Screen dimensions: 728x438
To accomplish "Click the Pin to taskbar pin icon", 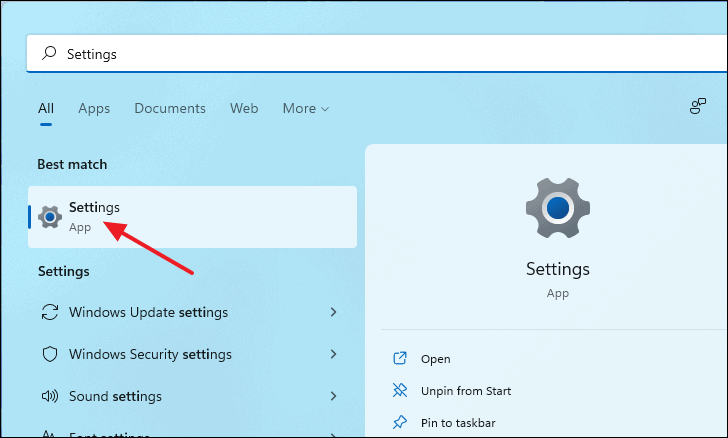I will click(x=400, y=422).
